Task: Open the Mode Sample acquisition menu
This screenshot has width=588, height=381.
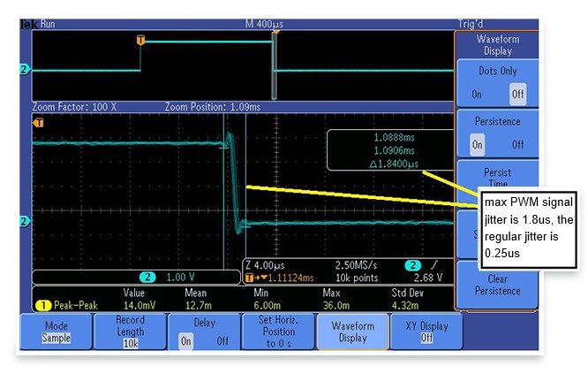Action: click(x=56, y=331)
